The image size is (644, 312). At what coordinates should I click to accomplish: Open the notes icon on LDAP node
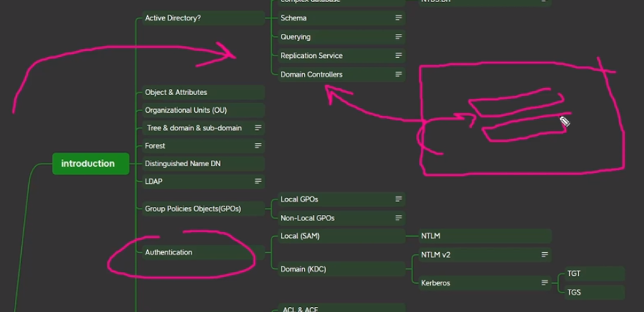258,181
